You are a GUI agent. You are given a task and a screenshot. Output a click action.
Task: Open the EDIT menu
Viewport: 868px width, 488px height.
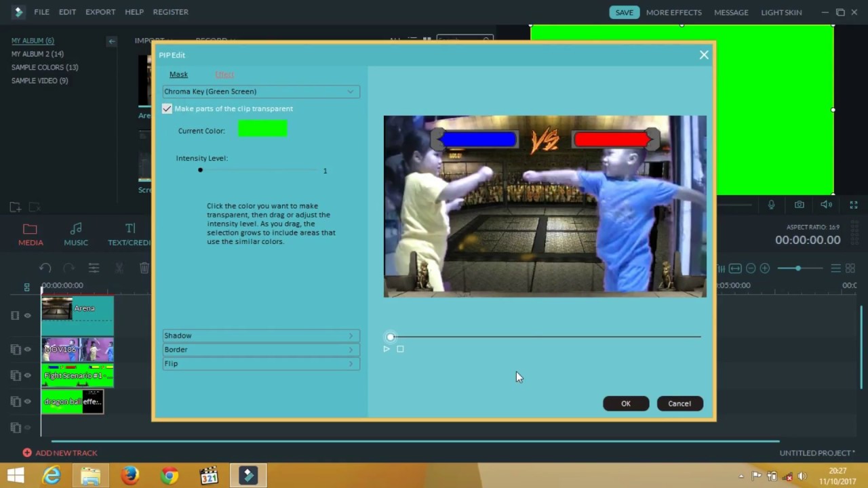(x=67, y=12)
